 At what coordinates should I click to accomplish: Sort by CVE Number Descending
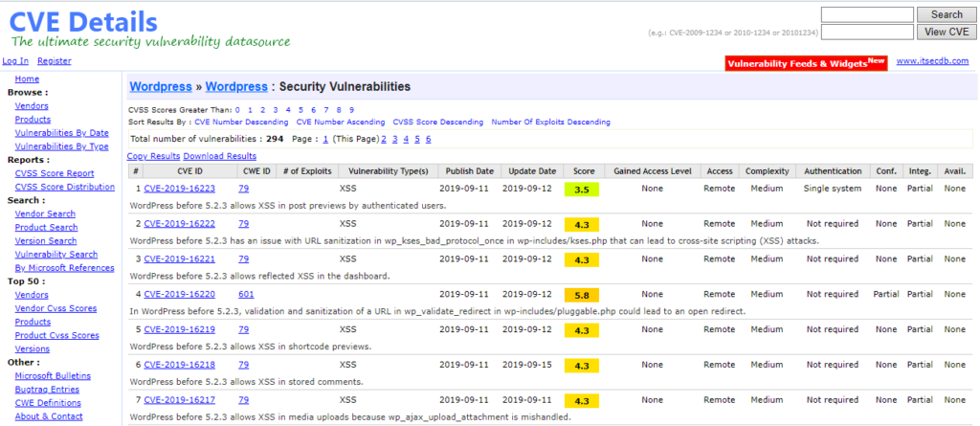tap(241, 122)
